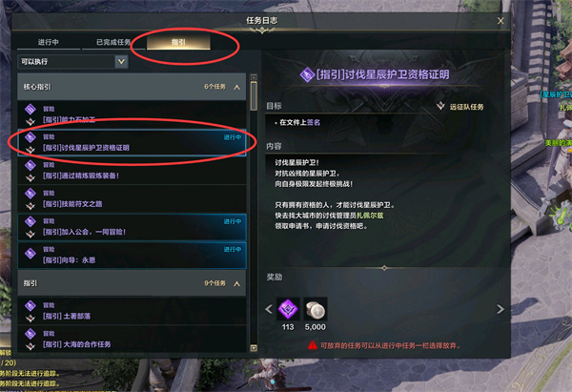Click the right arrow in rewards section
Viewport: 572px width, 392px height.
click(500, 310)
